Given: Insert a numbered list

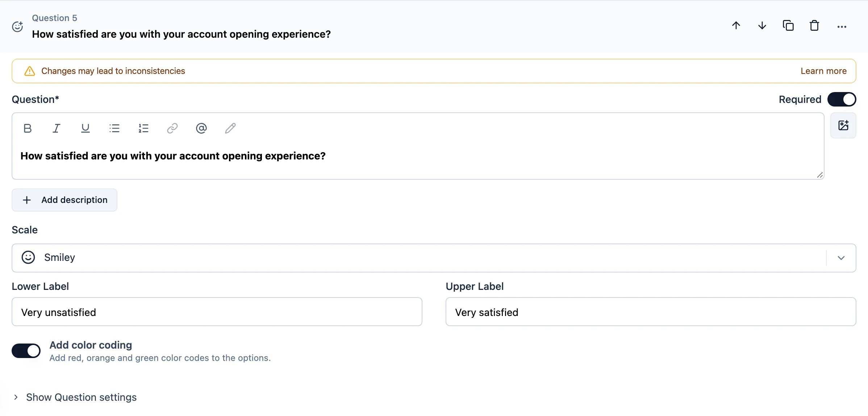Looking at the screenshot, I should click(143, 128).
